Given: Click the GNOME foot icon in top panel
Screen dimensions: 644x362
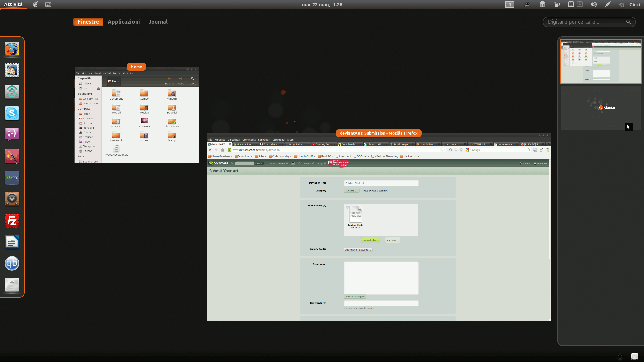Looking at the screenshot, I should pyautogui.click(x=35, y=5).
